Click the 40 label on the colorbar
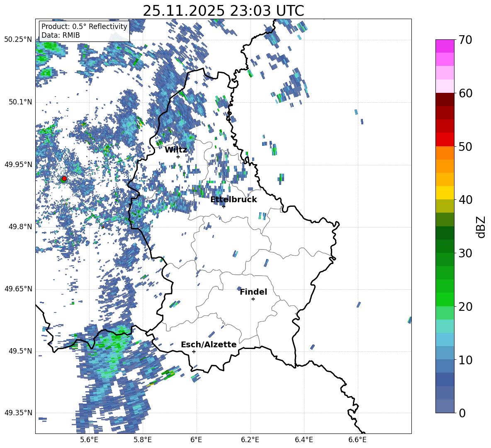 pyautogui.click(x=465, y=200)
